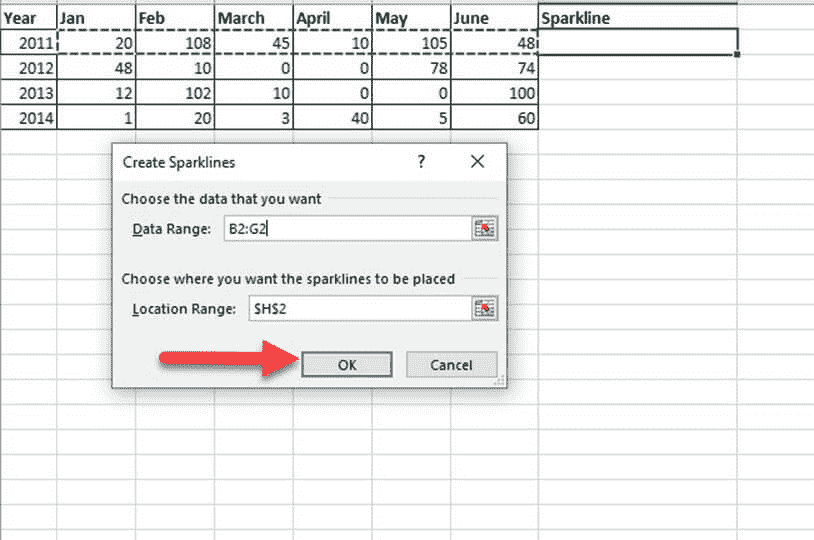The image size is (814, 540).
Task: Select the March header cell
Action: coord(254,17)
